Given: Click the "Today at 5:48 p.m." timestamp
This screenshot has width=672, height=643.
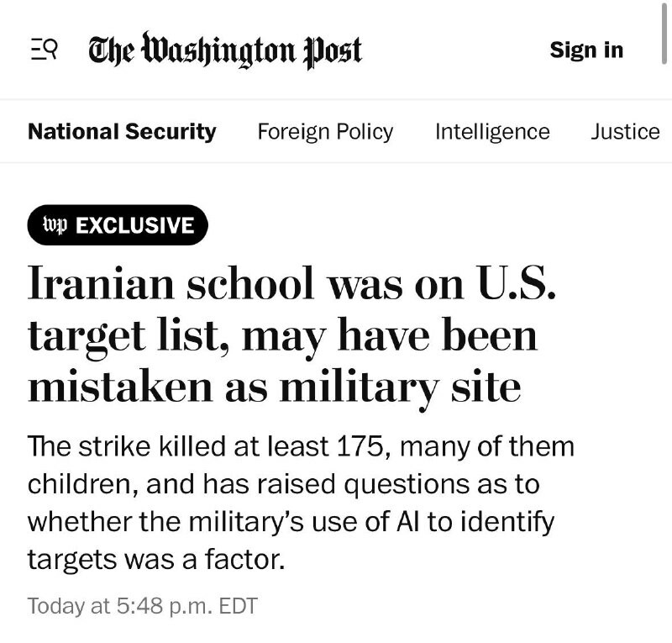Looking at the screenshot, I should 119,605.
